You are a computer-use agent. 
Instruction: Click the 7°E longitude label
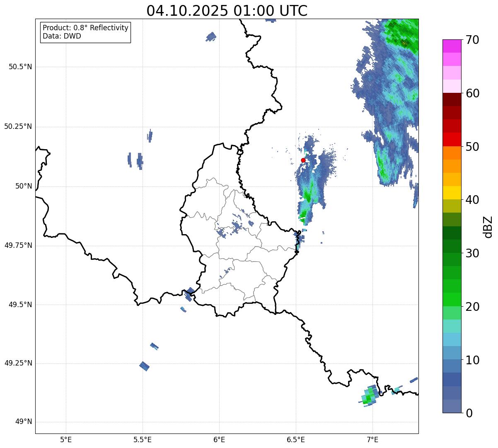coord(372,439)
